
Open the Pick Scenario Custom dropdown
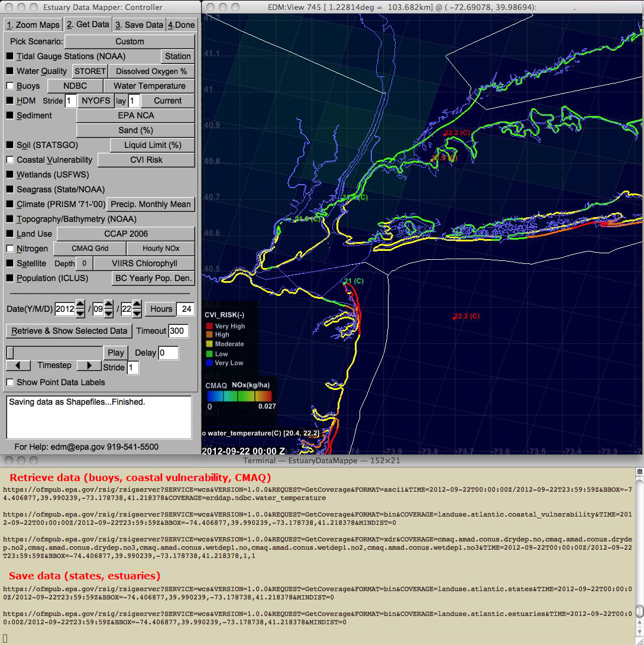point(130,41)
